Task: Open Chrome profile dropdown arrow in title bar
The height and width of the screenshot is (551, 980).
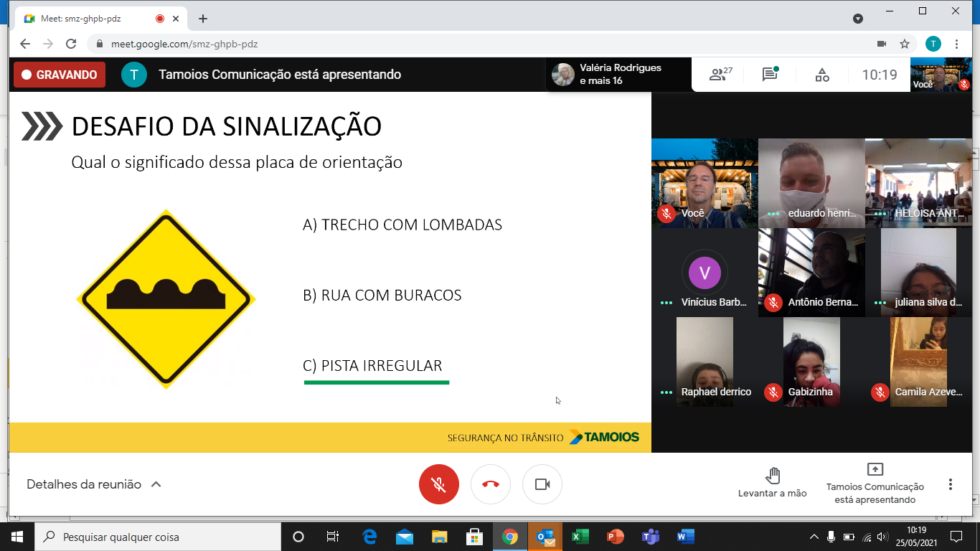Action: [x=857, y=19]
